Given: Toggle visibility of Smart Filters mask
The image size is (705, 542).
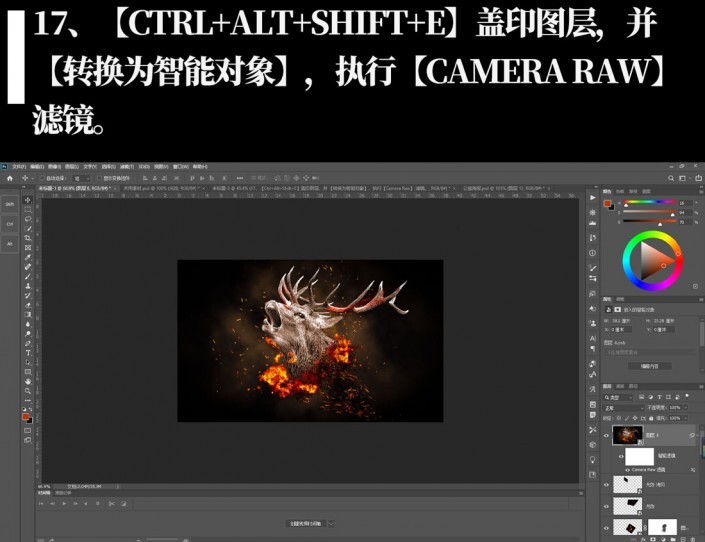Looking at the screenshot, I should [621, 457].
